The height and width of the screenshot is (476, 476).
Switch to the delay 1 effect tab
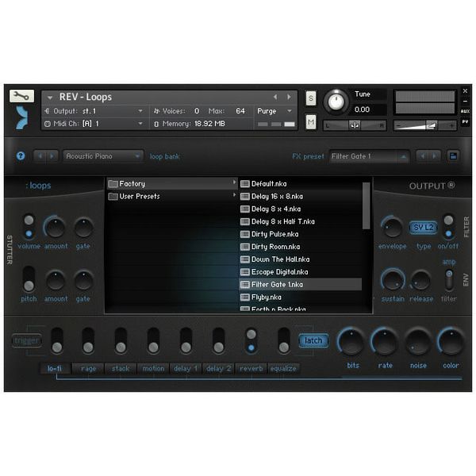[186, 369]
